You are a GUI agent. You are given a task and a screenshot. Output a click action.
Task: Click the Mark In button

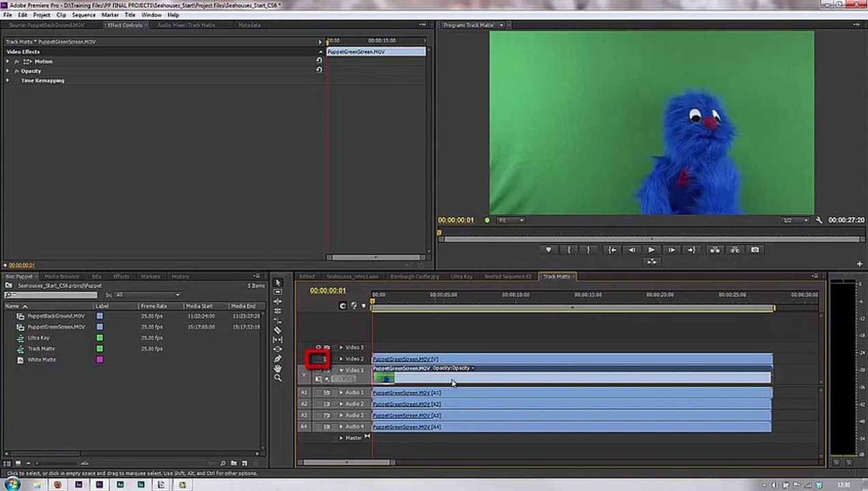tap(568, 250)
